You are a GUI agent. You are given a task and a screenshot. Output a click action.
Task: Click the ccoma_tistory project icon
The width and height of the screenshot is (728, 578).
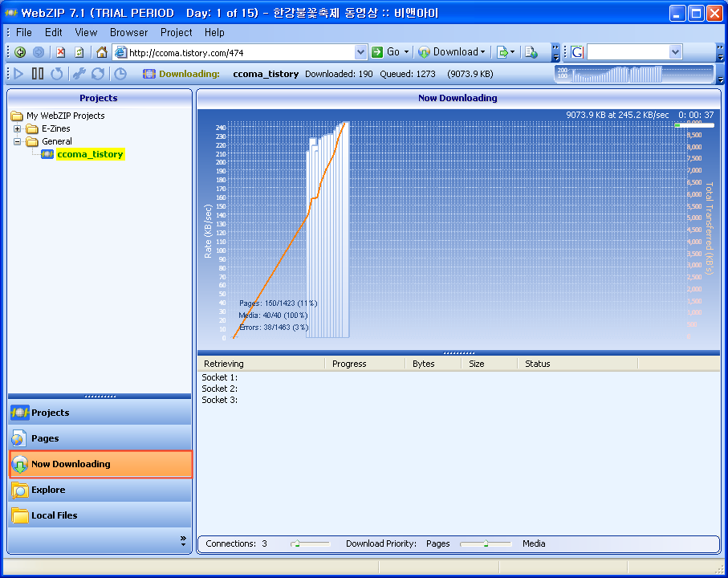pyautogui.click(x=47, y=154)
